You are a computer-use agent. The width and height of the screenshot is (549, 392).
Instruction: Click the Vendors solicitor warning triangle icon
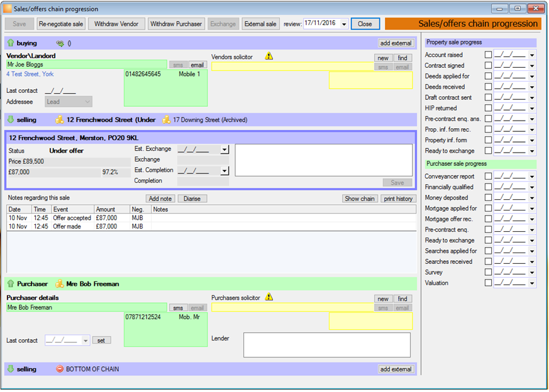tap(269, 56)
